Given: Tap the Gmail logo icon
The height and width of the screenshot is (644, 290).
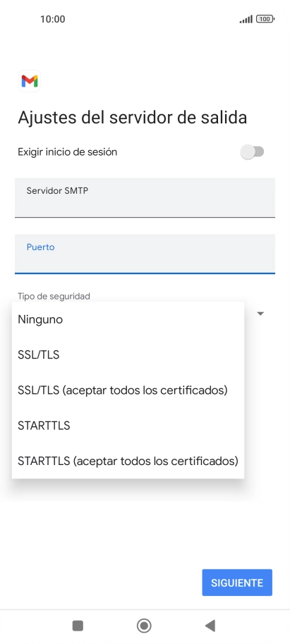Looking at the screenshot, I should coord(30,81).
